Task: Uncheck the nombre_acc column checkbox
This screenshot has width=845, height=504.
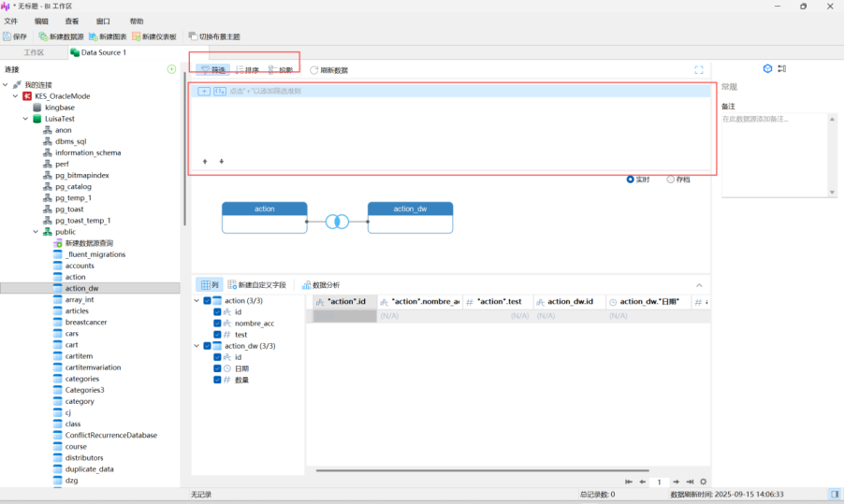Action: tap(217, 323)
